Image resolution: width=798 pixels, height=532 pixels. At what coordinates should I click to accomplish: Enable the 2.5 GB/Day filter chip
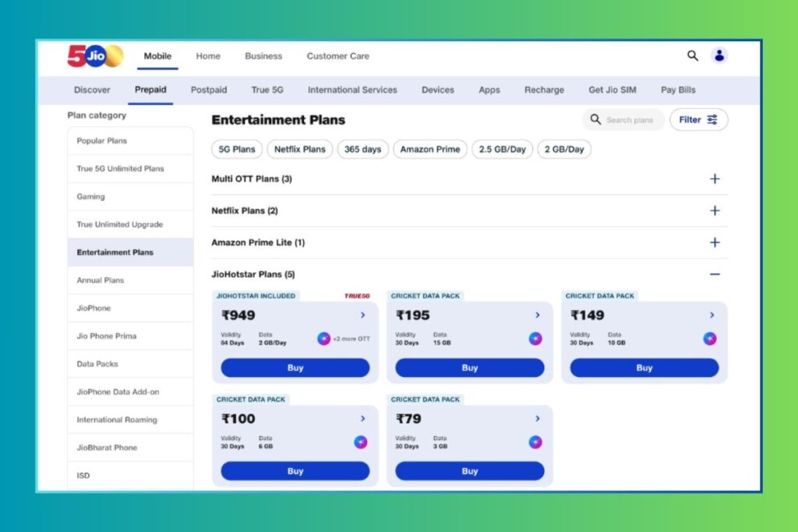[x=502, y=149]
